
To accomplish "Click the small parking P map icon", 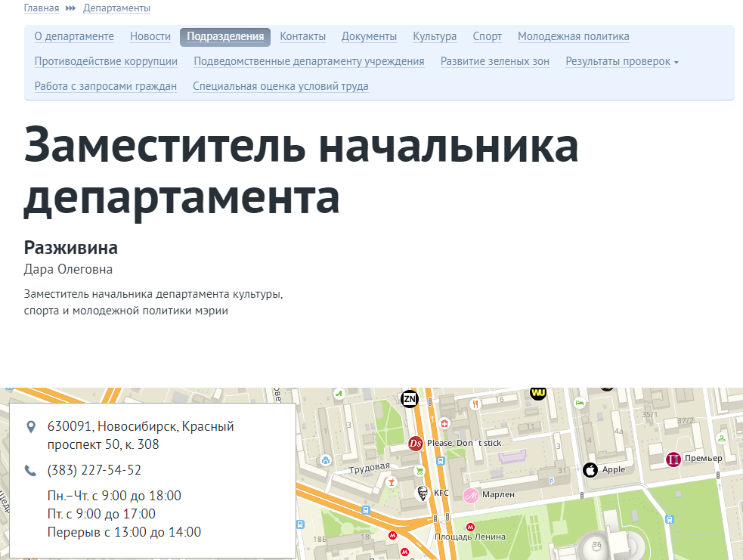I will click(552, 481).
